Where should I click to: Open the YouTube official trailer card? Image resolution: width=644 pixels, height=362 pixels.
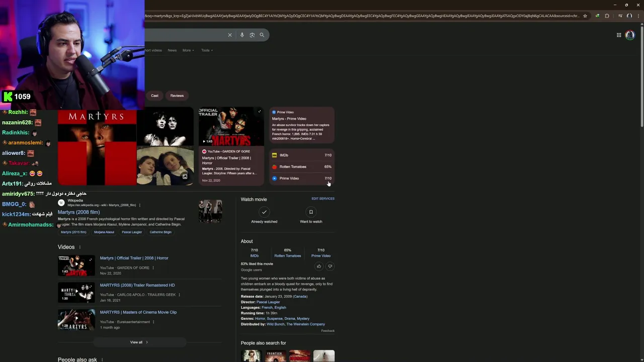coord(231,146)
